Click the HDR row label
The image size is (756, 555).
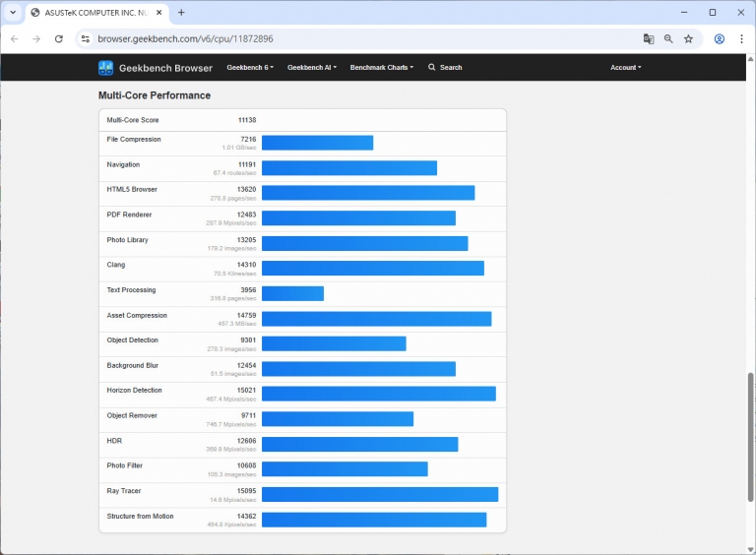coord(114,441)
